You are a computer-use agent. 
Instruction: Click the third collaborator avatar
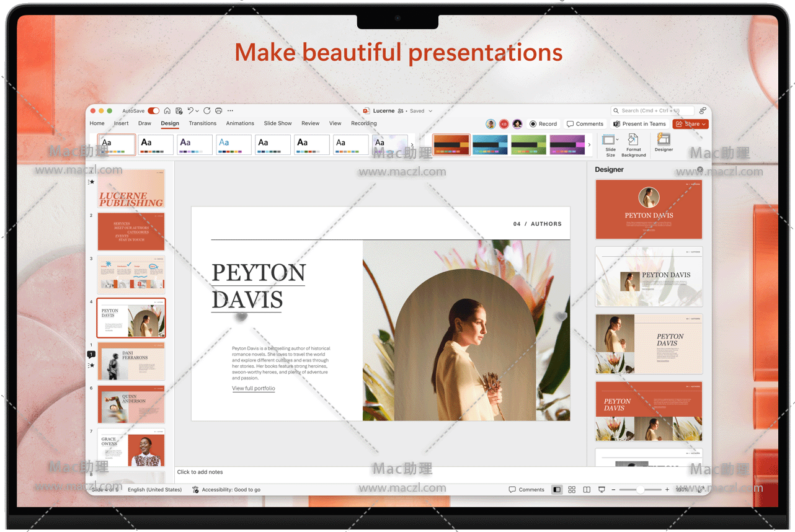click(517, 124)
